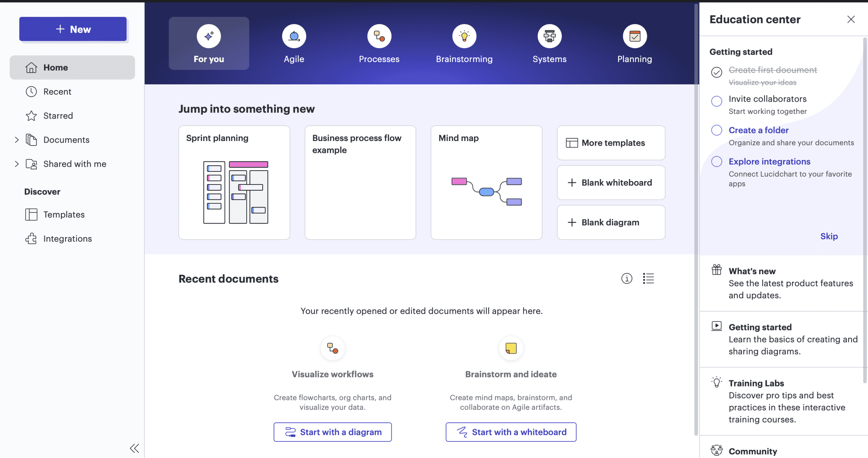Image resolution: width=868 pixels, height=458 pixels.
Task: Open the Systems category icon
Action: 549,36
